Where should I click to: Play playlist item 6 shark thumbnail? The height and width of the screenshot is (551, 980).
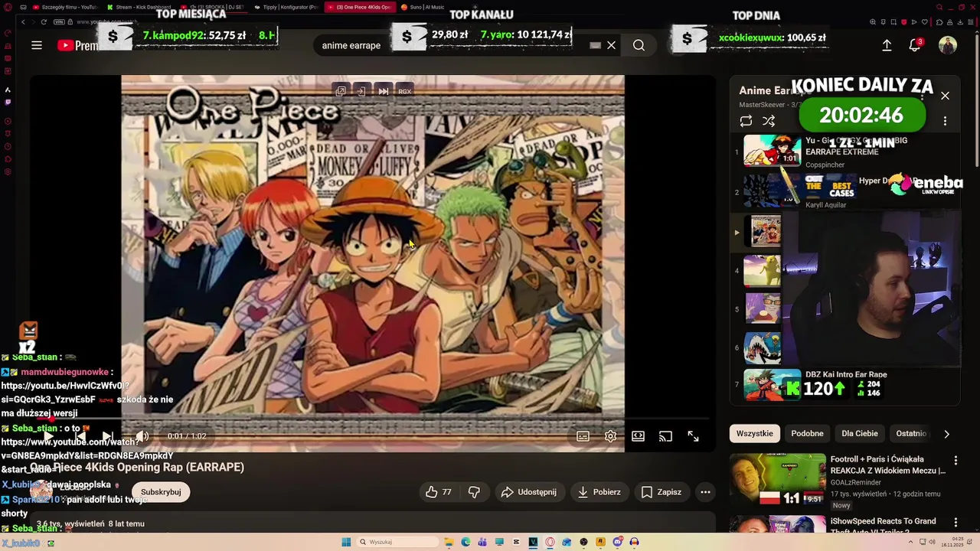point(763,347)
